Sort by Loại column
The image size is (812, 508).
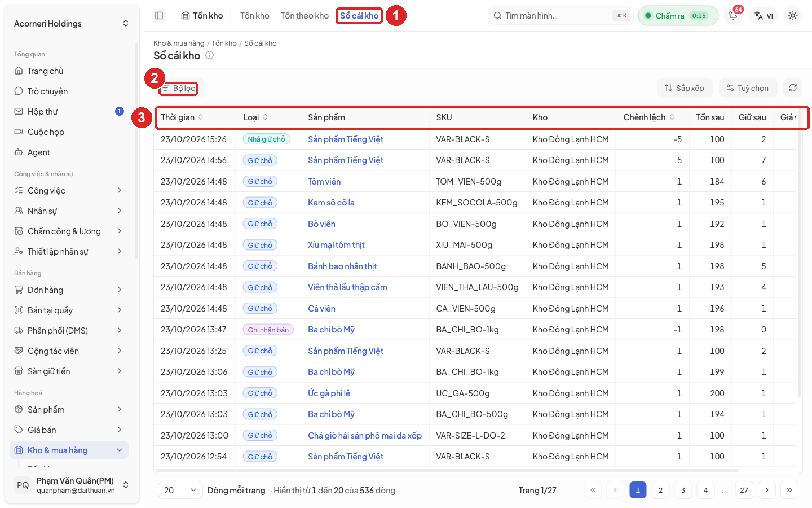pyautogui.click(x=255, y=117)
